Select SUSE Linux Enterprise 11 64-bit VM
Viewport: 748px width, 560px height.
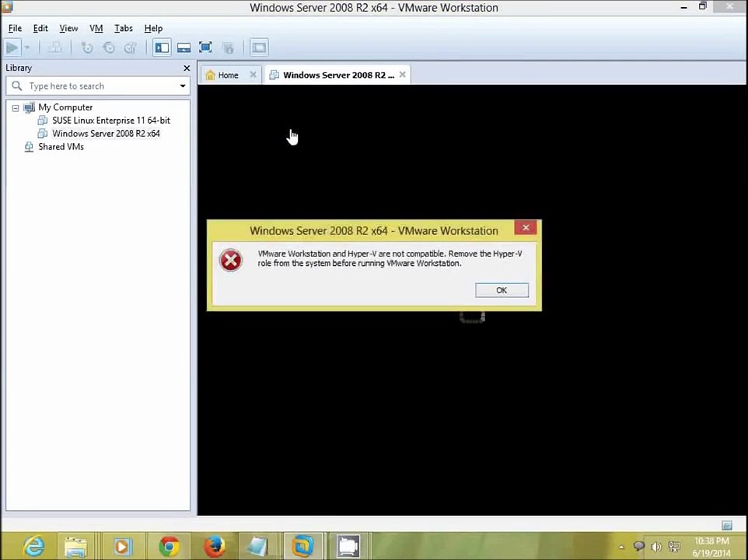[111, 121]
